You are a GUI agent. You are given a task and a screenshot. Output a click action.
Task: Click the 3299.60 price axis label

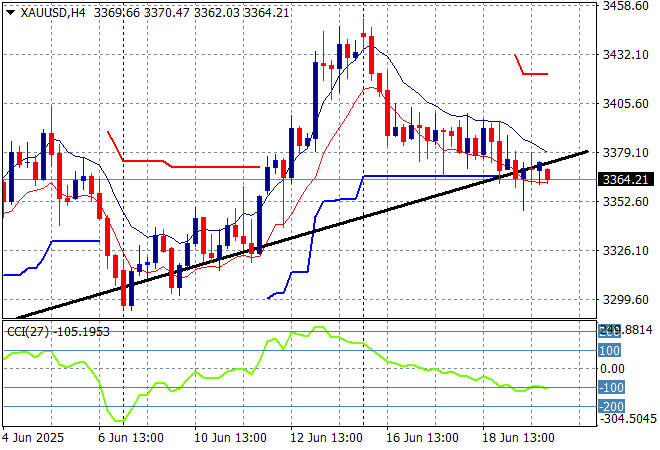[x=625, y=300]
